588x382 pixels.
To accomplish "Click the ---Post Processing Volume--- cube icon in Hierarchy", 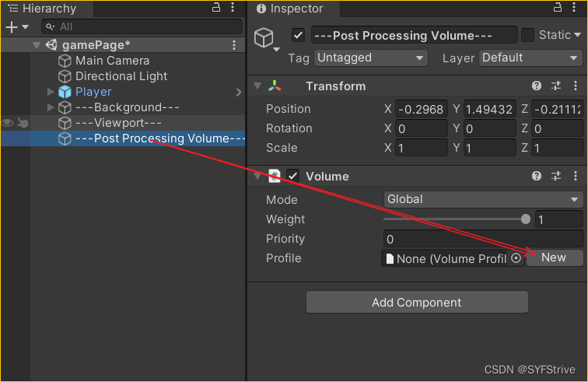I will click(65, 138).
